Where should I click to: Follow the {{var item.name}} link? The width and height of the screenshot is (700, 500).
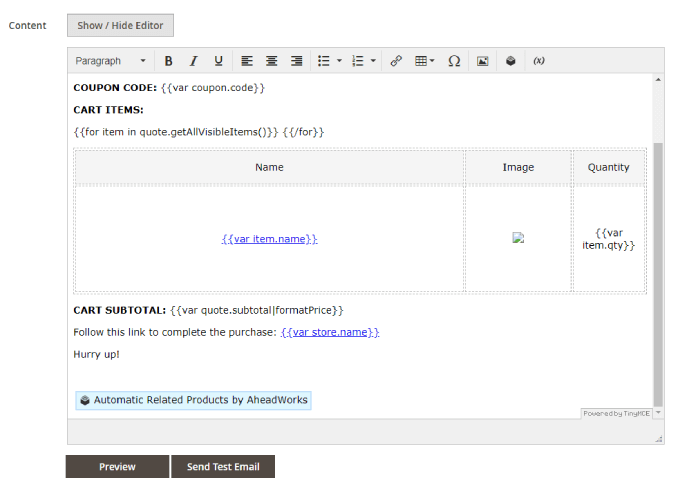click(269, 239)
